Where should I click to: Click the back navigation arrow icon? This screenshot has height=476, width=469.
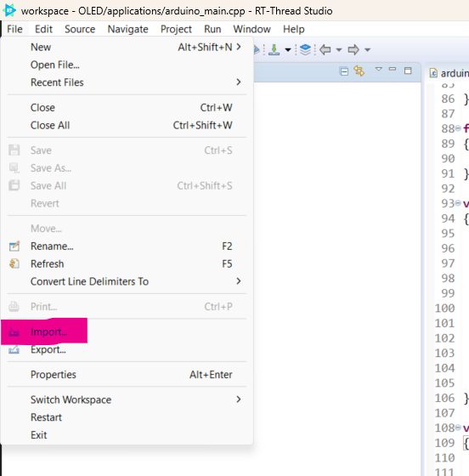point(325,49)
